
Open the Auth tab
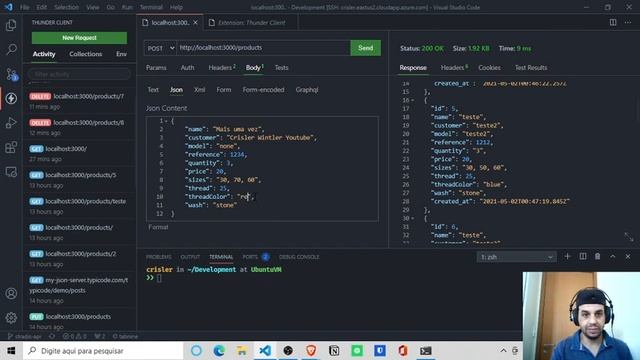pyautogui.click(x=187, y=68)
